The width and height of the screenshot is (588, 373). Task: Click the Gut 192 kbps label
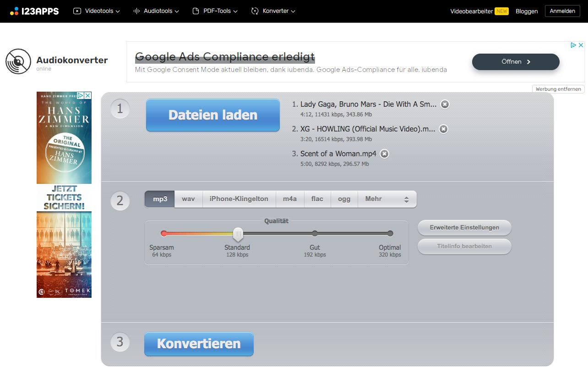[315, 251]
